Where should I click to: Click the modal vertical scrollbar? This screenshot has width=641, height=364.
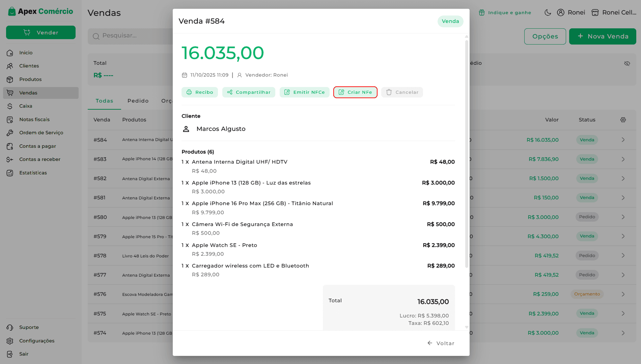point(467,154)
